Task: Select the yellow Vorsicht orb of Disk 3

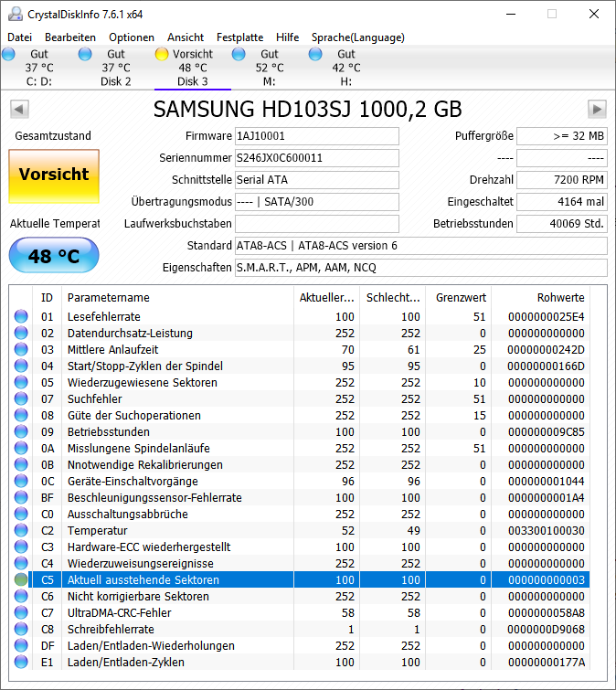Action: [162, 54]
